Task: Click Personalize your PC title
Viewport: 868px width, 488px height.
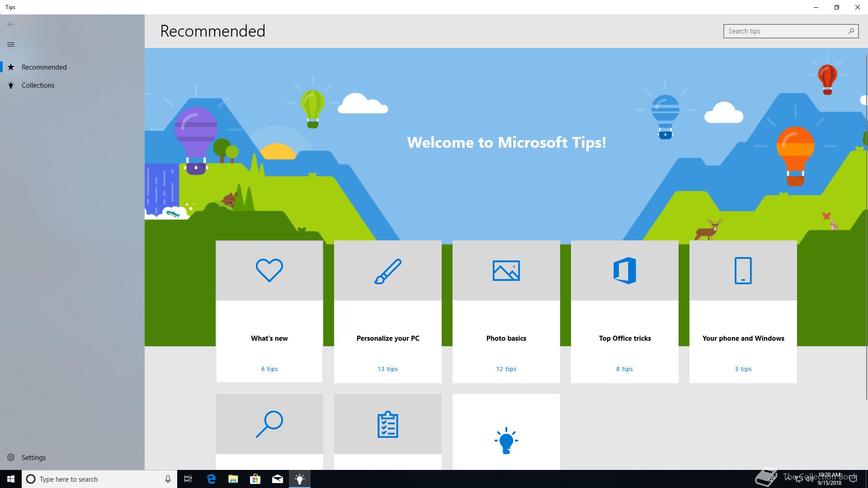Action: [x=388, y=338]
